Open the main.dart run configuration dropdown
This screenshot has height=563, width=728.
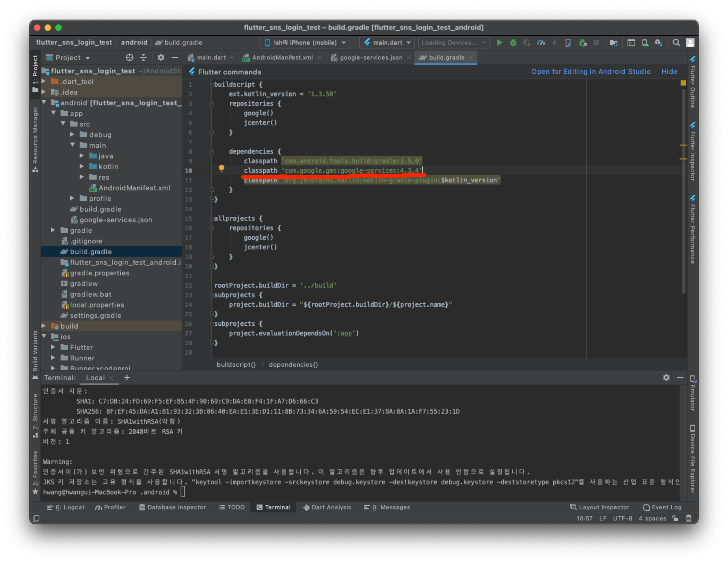(387, 43)
